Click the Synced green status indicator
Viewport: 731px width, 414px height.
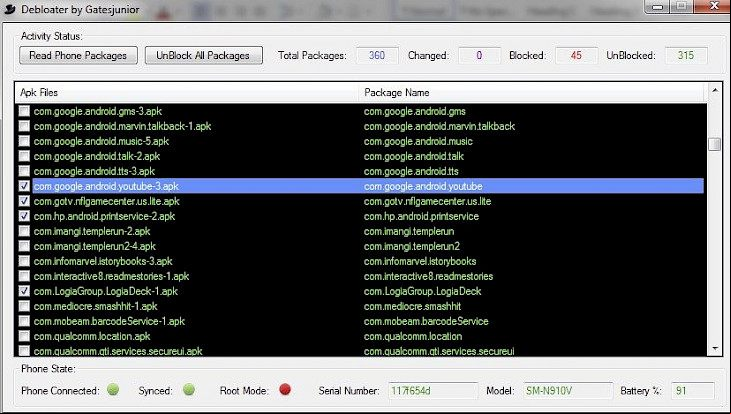click(x=189, y=389)
